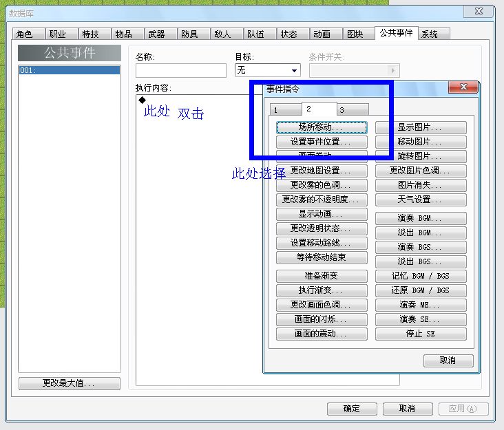Click 设置事件位置 command button

click(322, 142)
